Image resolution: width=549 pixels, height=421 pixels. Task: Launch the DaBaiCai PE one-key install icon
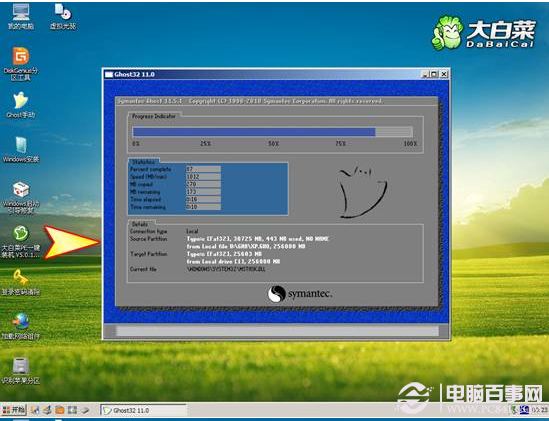21,242
